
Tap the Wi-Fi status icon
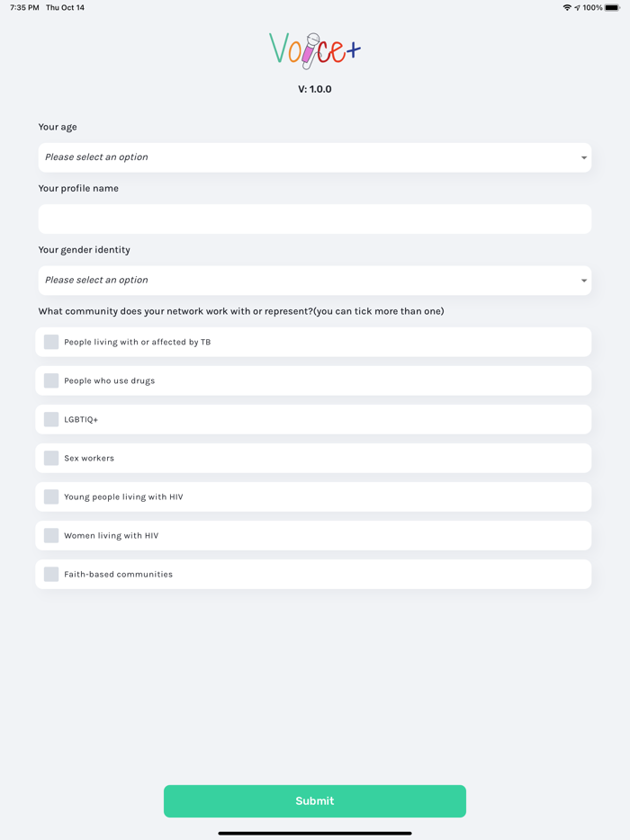point(567,8)
